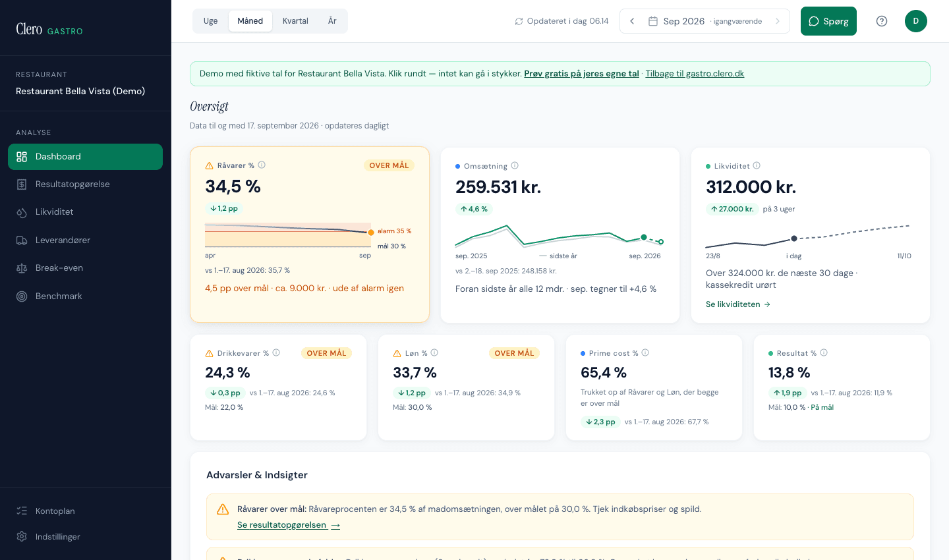Viewport: 949px width, 560px height.
Task: Click the calendar icon beside Sep 2026
Action: [653, 21]
